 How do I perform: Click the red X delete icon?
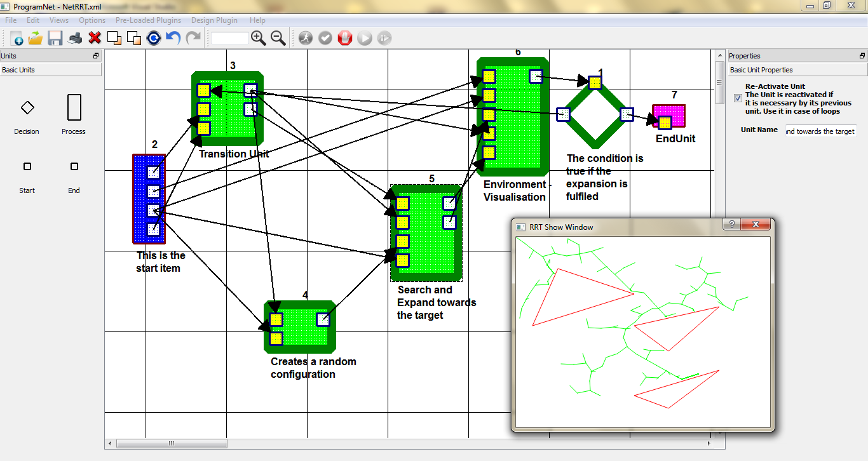point(95,38)
